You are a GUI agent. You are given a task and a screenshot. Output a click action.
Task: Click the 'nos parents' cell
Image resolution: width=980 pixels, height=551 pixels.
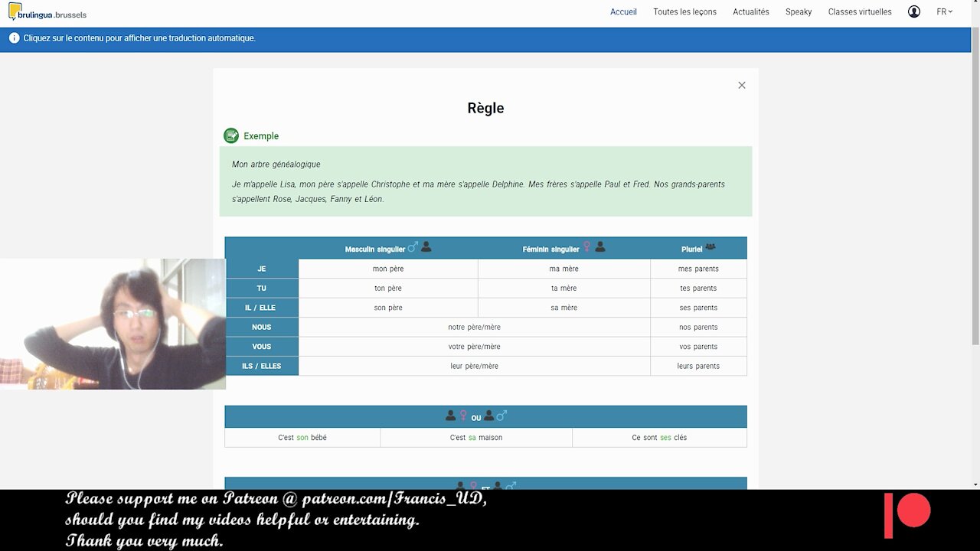tap(698, 327)
